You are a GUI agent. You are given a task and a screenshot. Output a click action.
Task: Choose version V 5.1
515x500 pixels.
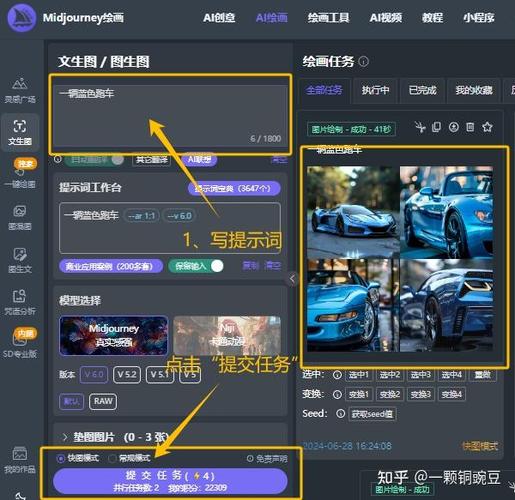[160, 375]
